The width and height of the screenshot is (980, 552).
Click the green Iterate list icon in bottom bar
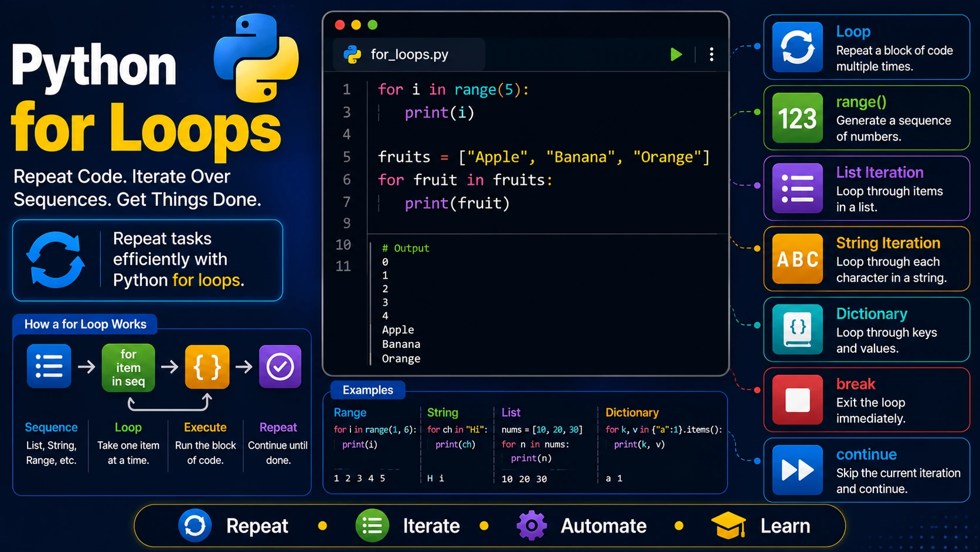tap(372, 526)
